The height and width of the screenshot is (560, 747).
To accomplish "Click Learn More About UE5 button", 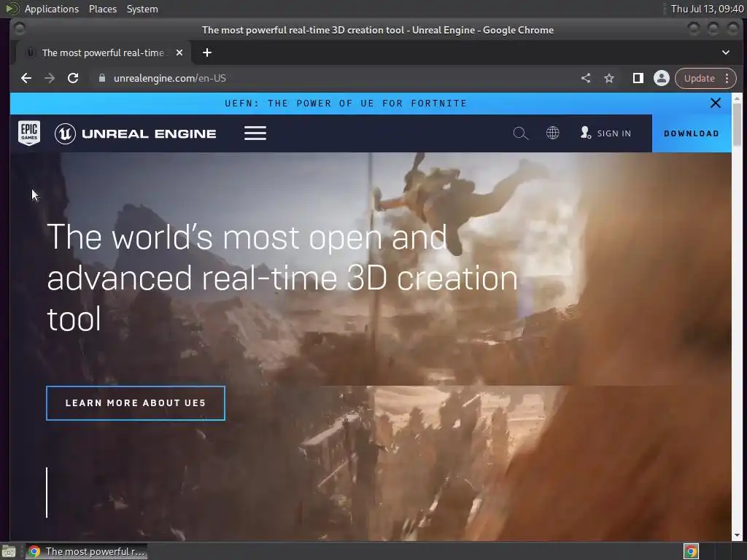I will (136, 402).
